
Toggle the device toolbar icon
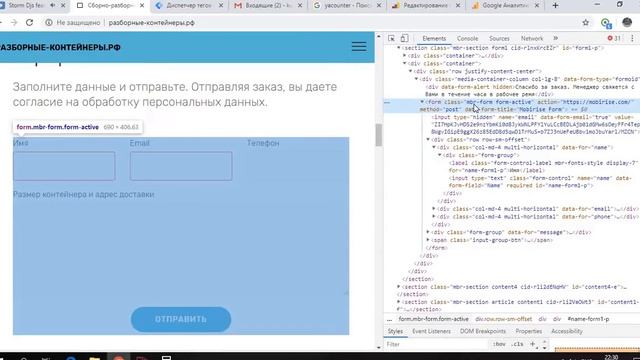pyautogui.click(x=404, y=38)
